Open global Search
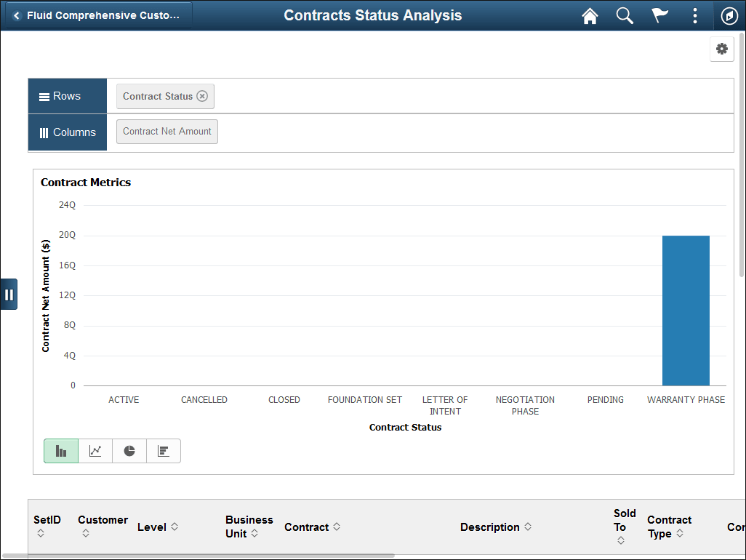This screenshot has width=746, height=560. tap(625, 15)
